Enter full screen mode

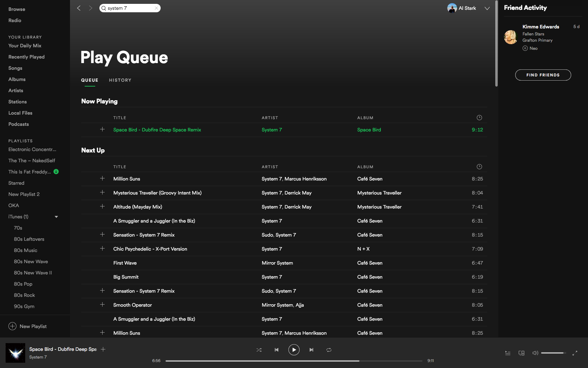click(x=575, y=353)
